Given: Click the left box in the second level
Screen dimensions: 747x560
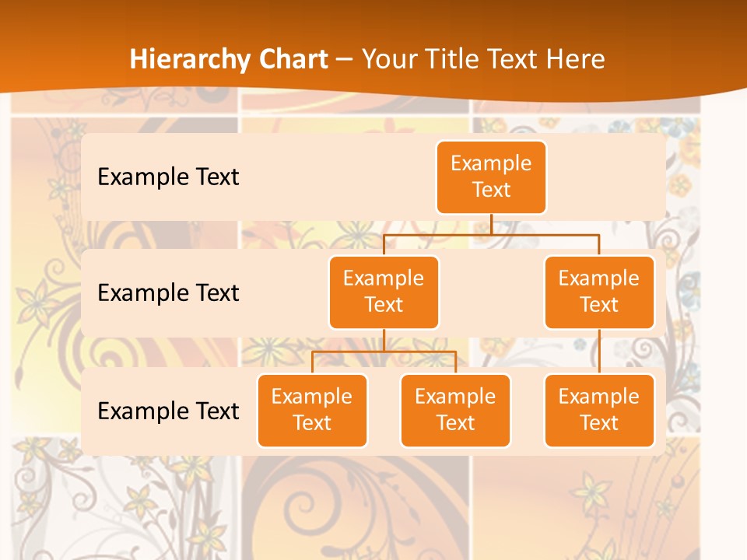Looking at the screenshot, I should [384, 292].
